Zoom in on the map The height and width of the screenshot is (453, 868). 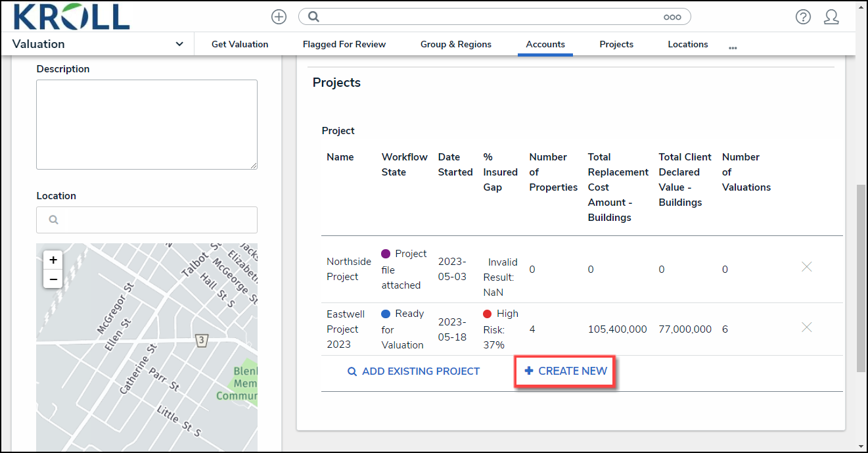53,260
